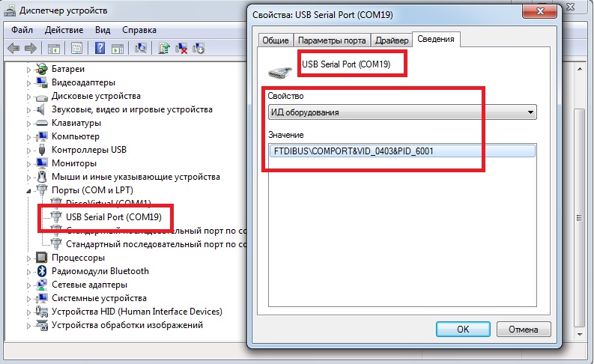Click Scan for hardware changes icon
This screenshot has width=594, height=364.
click(141, 48)
